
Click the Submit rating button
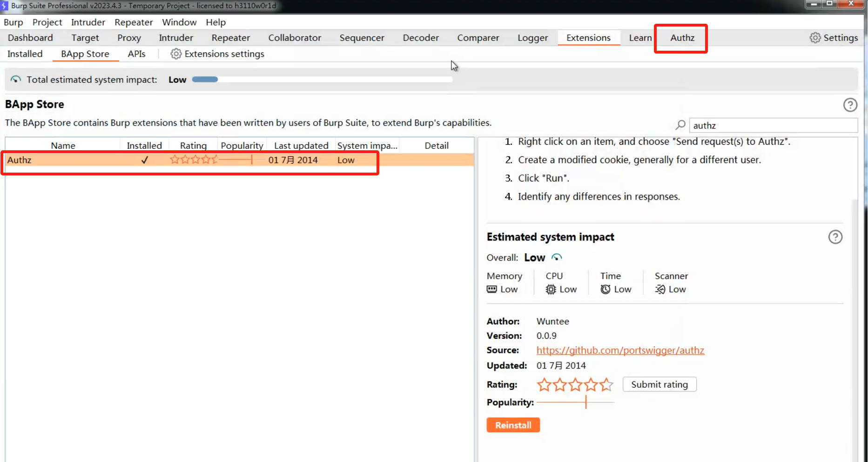[x=659, y=385]
